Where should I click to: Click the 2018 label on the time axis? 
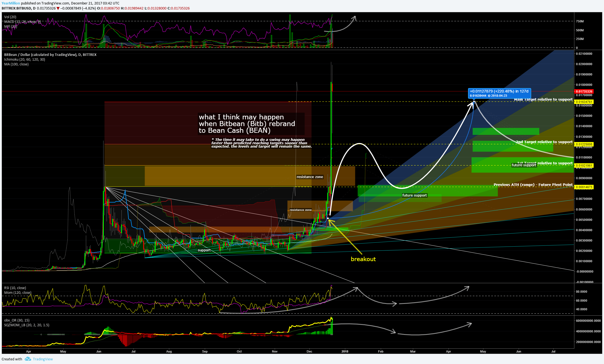[x=345, y=351]
